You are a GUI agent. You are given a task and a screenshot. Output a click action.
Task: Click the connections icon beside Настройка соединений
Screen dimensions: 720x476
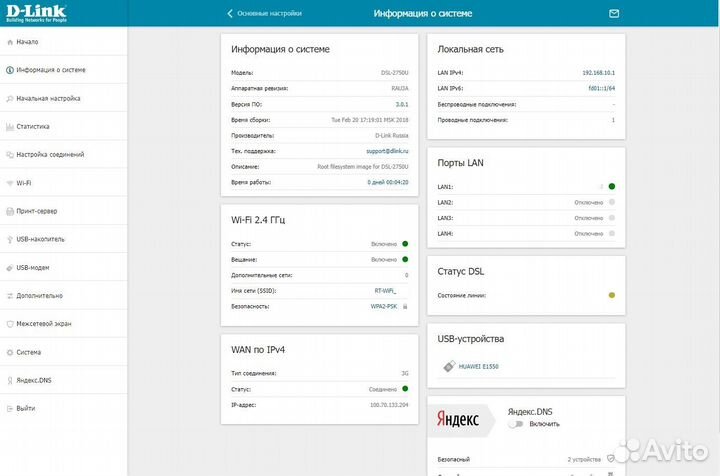click(x=10, y=155)
